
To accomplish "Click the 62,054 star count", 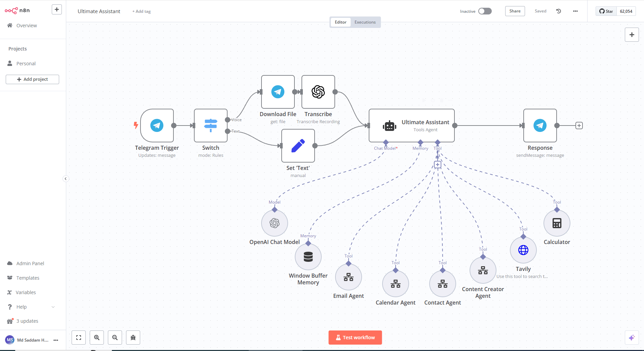I will click(626, 11).
